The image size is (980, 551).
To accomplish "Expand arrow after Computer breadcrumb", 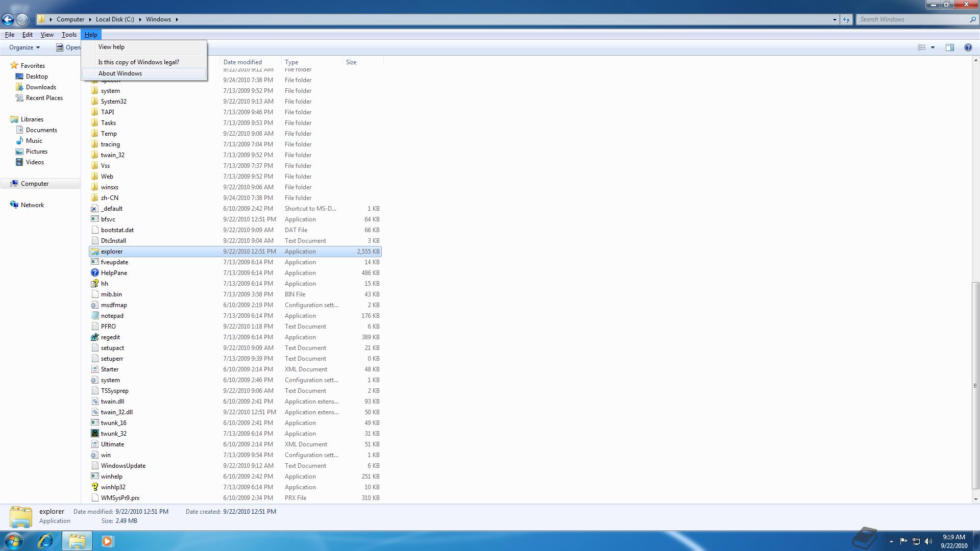I will [x=90, y=19].
